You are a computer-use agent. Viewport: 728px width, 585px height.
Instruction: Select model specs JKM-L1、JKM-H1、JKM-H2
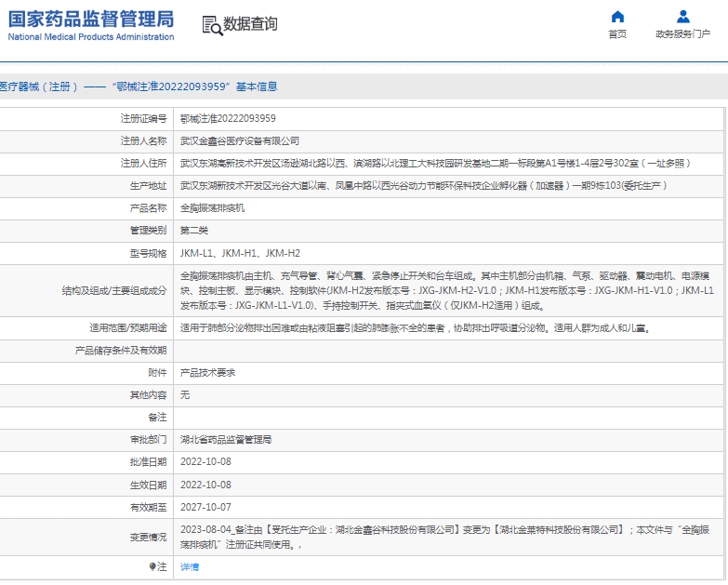tap(240, 254)
